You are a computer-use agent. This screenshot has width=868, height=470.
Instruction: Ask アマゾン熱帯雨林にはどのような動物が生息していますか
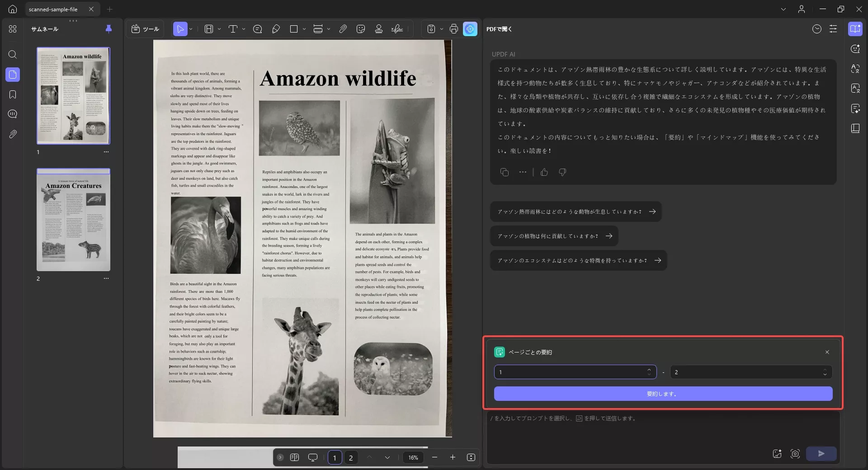pos(576,211)
